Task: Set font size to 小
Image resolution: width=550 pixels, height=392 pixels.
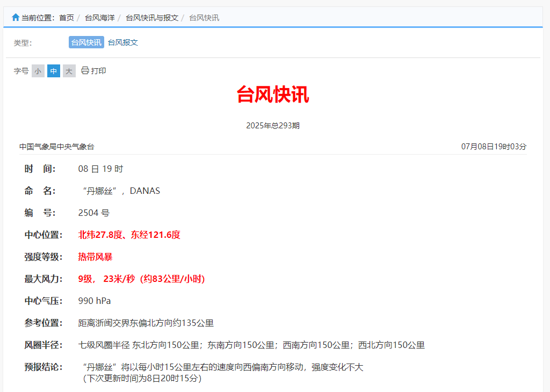Action: click(38, 70)
